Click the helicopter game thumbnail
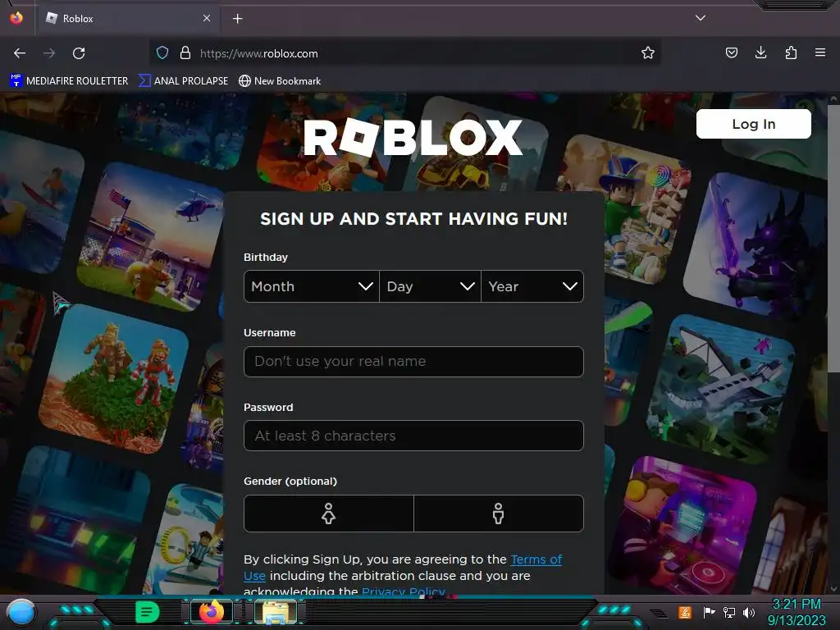840x630 pixels. [x=152, y=235]
